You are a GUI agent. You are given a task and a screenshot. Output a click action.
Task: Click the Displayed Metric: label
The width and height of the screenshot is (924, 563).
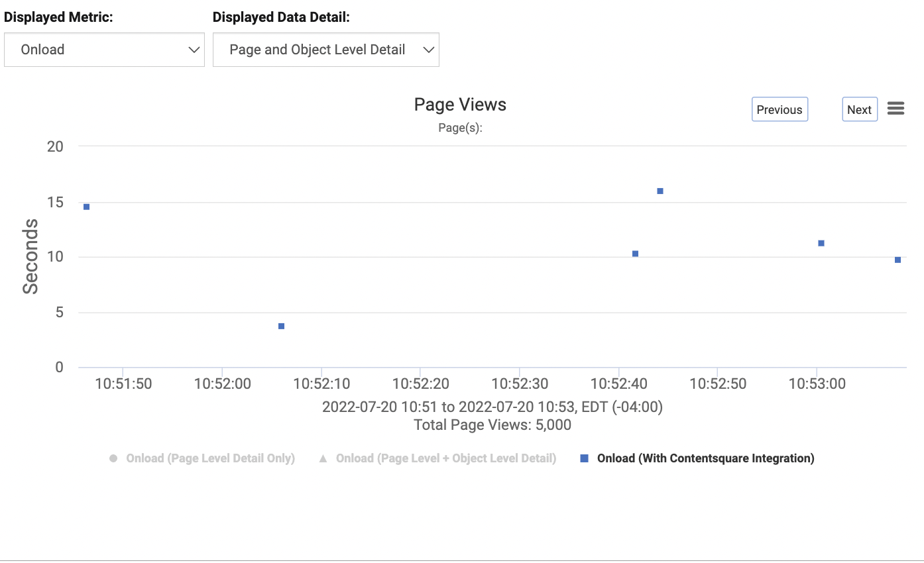click(x=58, y=18)
